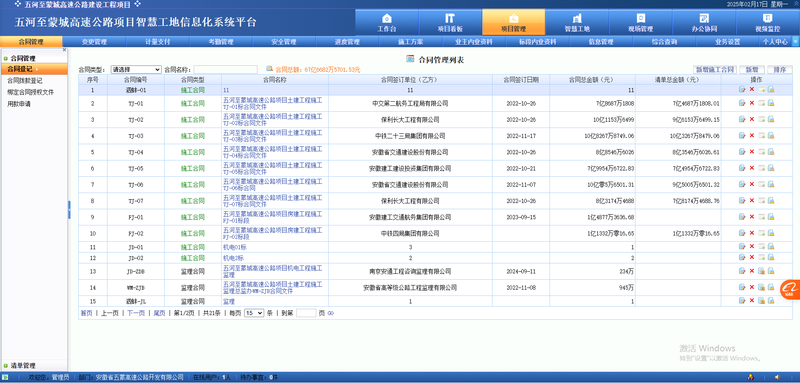The image size is (800, 383).
Task: Click the 排序 button
Action: [780, 69]
